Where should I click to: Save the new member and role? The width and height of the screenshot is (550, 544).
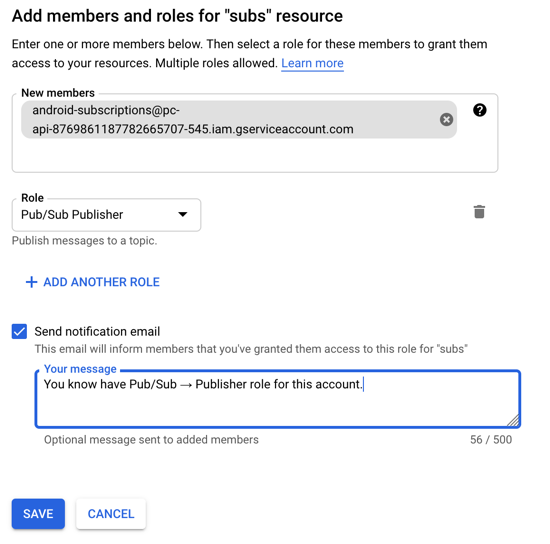point(38,514)
